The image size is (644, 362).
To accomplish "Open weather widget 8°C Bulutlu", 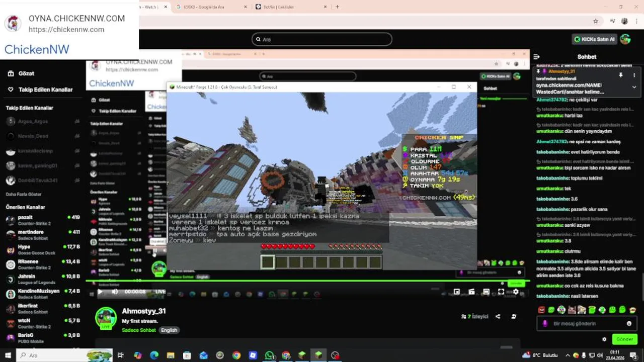I will (540, 355).
